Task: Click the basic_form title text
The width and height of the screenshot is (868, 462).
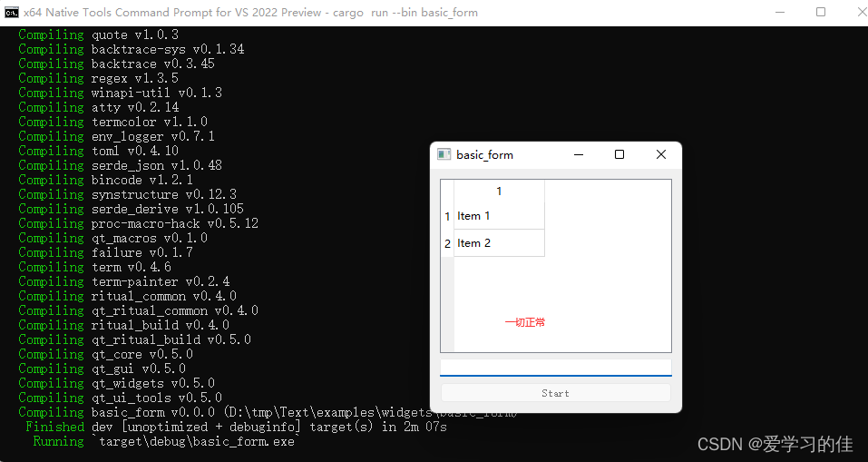Action: click(484, 155)
